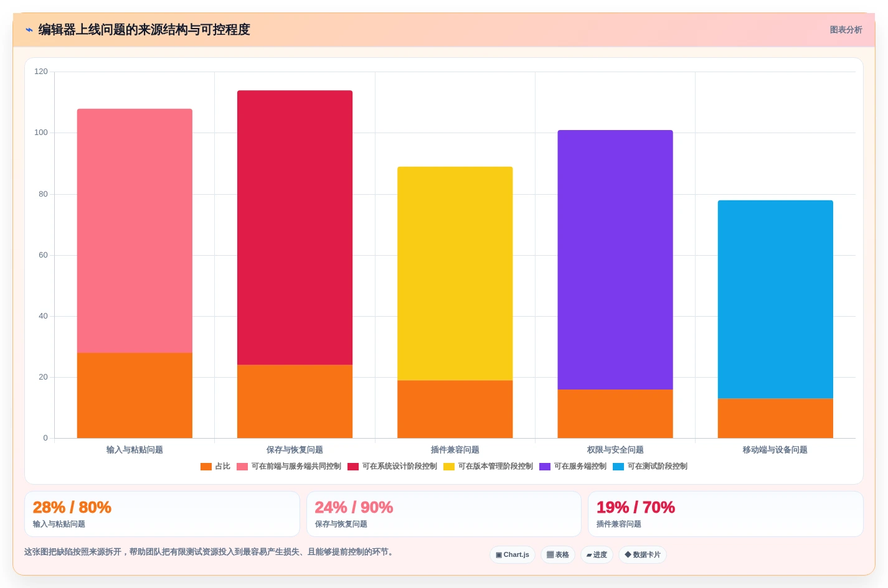Image resolution: width=888 pixels, height=588 pixels.
Task: Click the orange 占比 legend swatch
Action: tap(206, 467)
